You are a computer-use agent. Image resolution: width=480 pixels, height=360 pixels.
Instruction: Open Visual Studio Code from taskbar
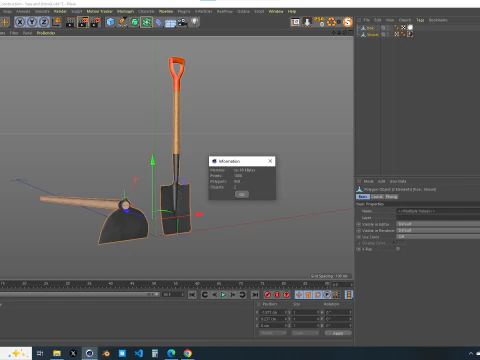(139, 353)
